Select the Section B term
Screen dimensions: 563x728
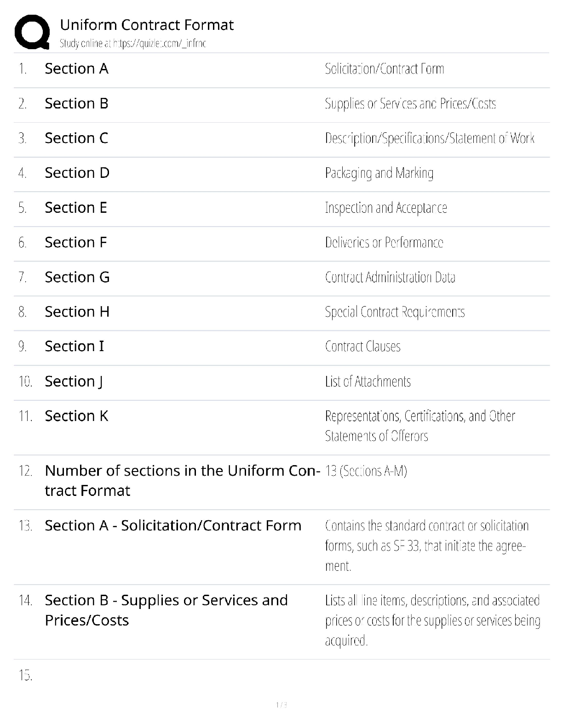(x=76, y=104)
